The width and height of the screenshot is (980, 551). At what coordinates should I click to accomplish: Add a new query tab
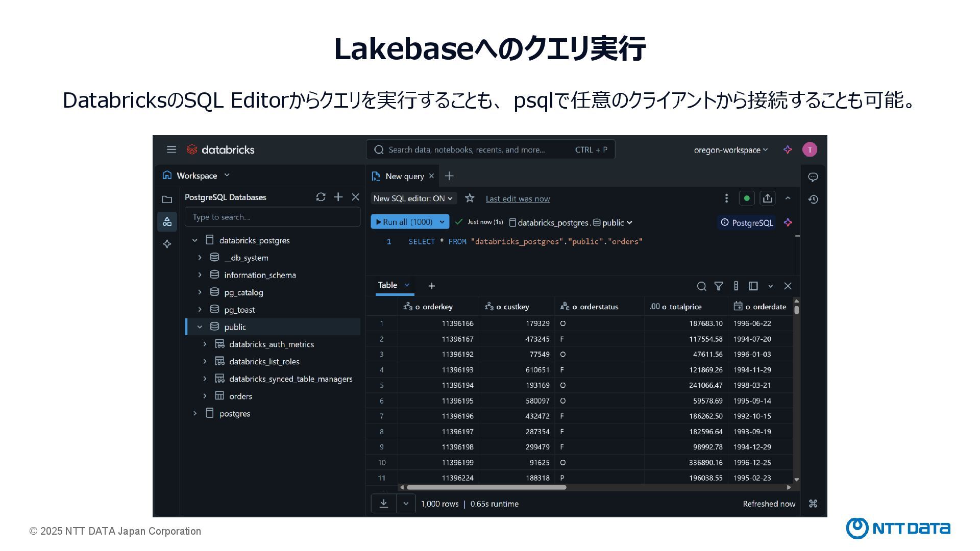449,176
